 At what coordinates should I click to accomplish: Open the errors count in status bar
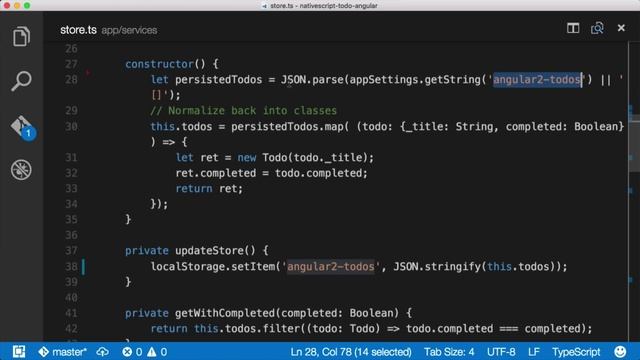(x=132, y=351)
